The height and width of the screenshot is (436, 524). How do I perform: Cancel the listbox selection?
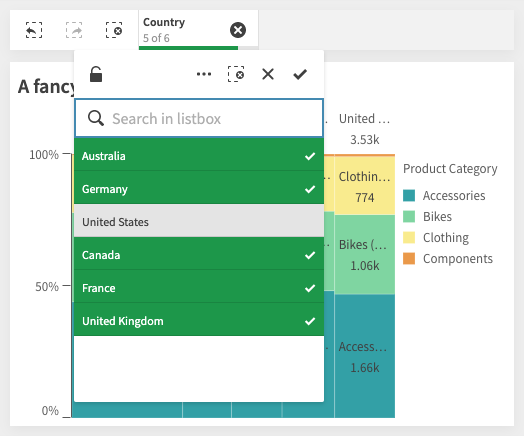point(268,74)
